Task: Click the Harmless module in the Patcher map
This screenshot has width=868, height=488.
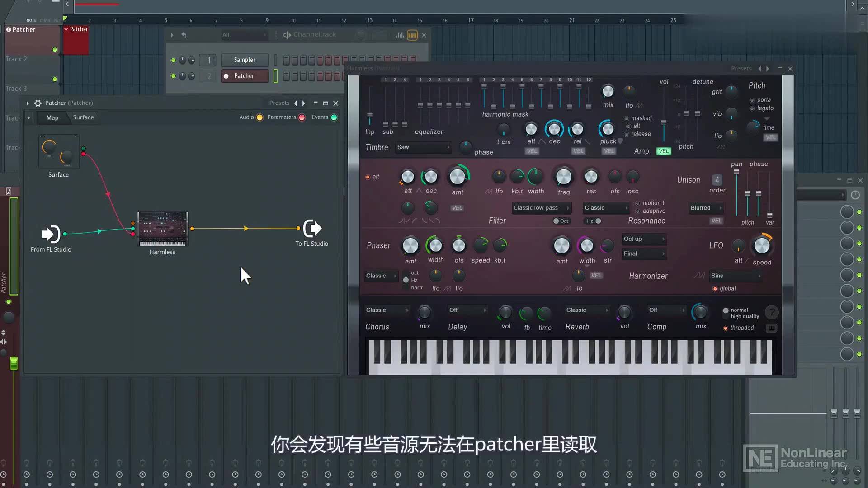Action: (x=162, y=230)
